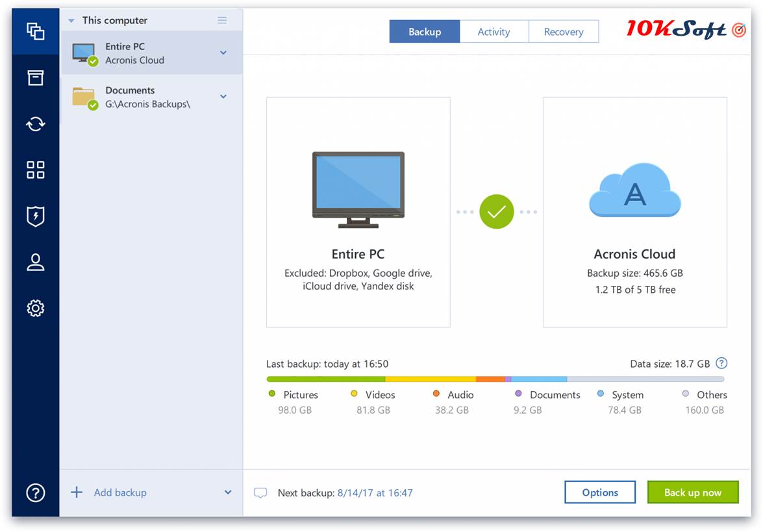This screenshot has height=532, width=763.
Task: Click the '81.8 GB' Videos value
Action: click(373, 411)
